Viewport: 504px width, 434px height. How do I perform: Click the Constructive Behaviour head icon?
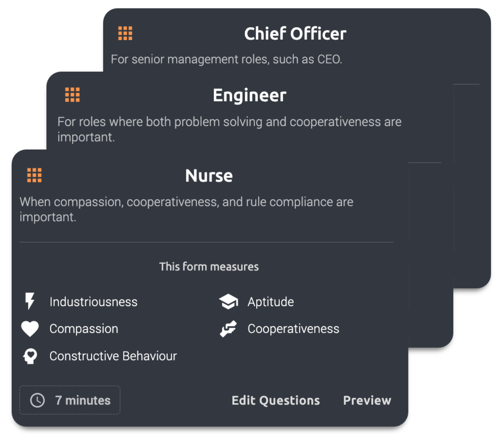[30, 356]
